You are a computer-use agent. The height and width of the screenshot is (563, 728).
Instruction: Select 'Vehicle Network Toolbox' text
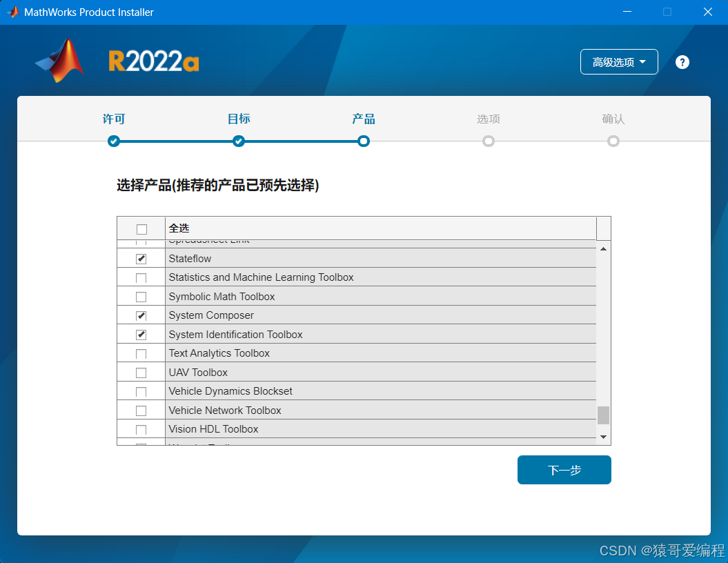(225, 411)
